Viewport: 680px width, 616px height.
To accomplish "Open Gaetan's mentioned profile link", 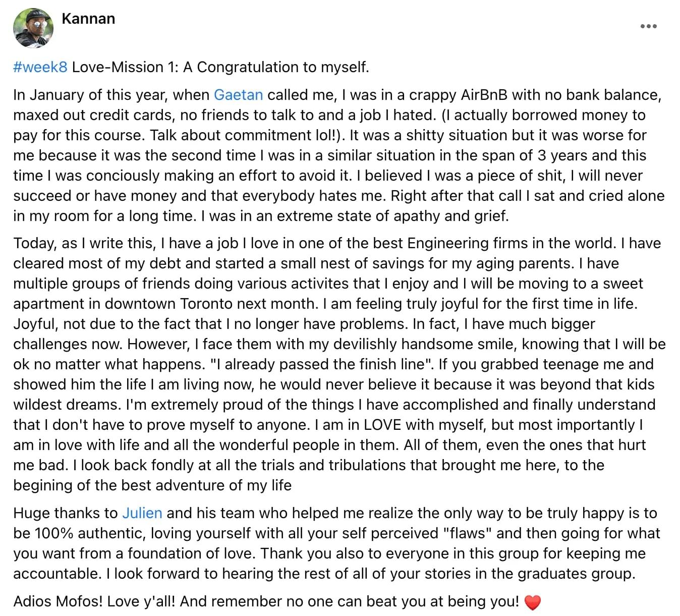I will [x=238, y=95].
